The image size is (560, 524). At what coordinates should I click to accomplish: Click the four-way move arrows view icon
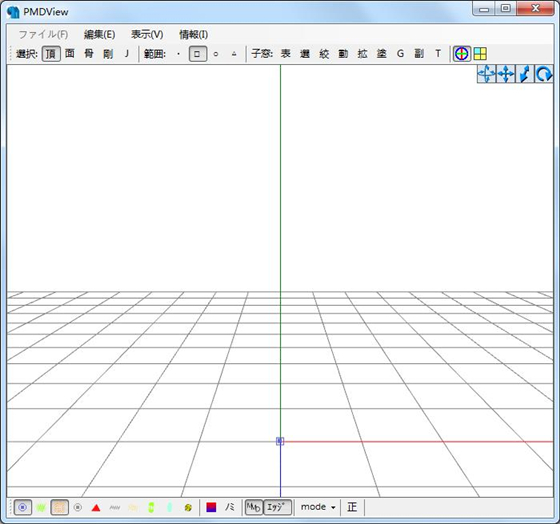(506, 75)
